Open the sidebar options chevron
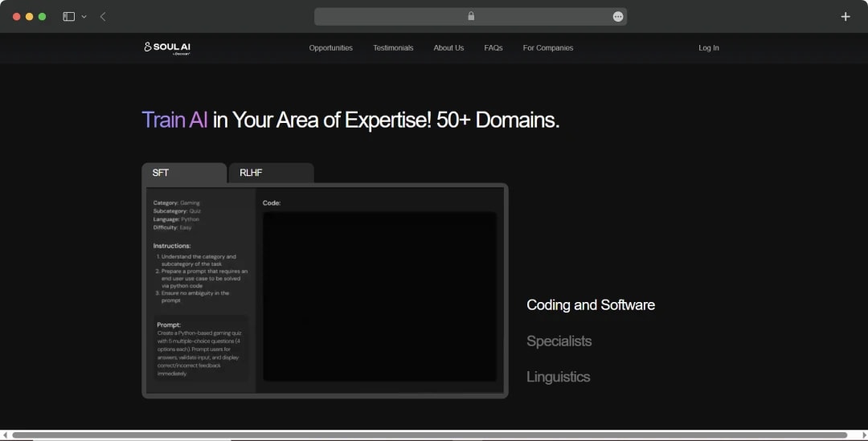The image size is (868, 441). [x=84, y=17]
